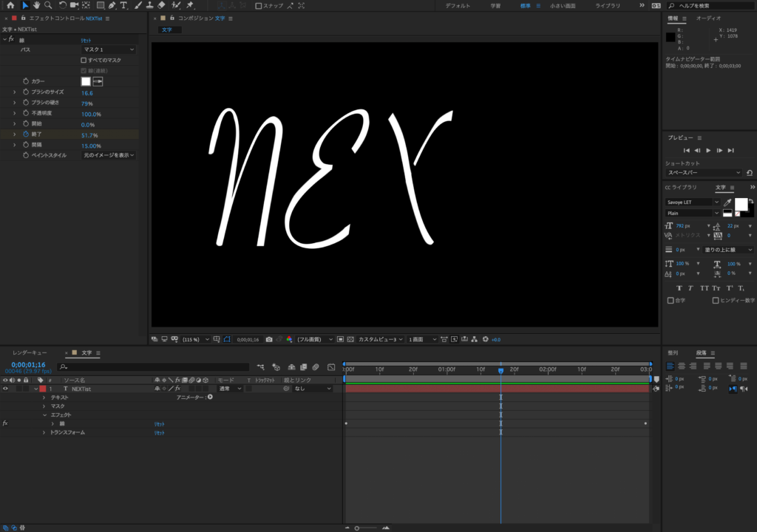Click the white カラー swatch in Effect Controls
This screenshot has height=532, width=757.
[86, 81]
